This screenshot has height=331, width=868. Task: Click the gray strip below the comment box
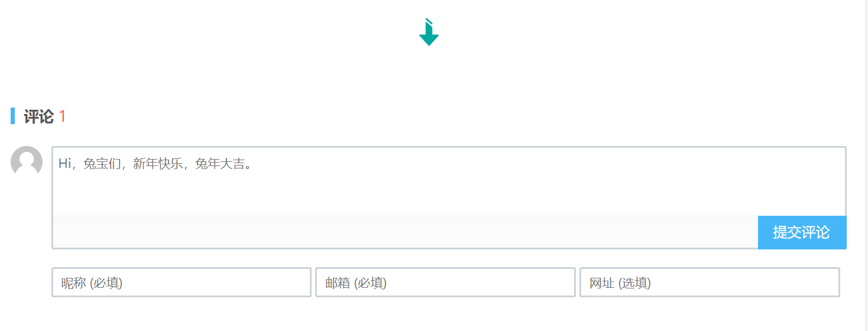405,232
